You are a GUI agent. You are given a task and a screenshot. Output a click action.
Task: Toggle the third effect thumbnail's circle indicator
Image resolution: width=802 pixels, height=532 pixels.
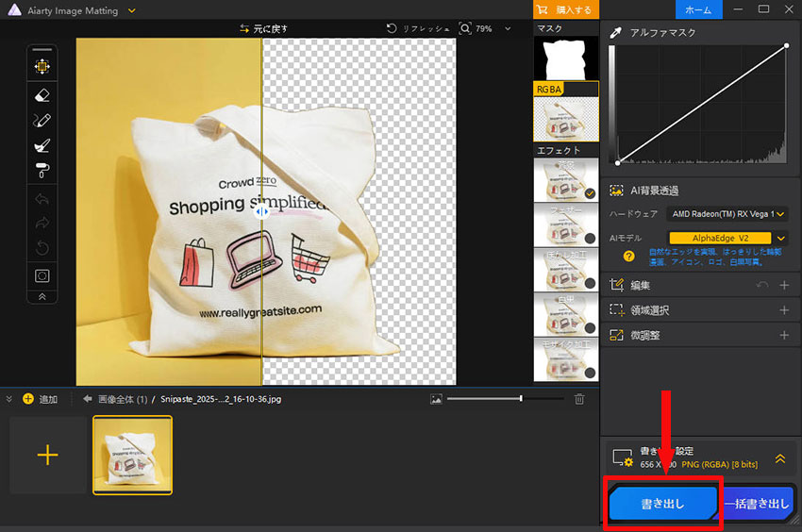point(590,283)
